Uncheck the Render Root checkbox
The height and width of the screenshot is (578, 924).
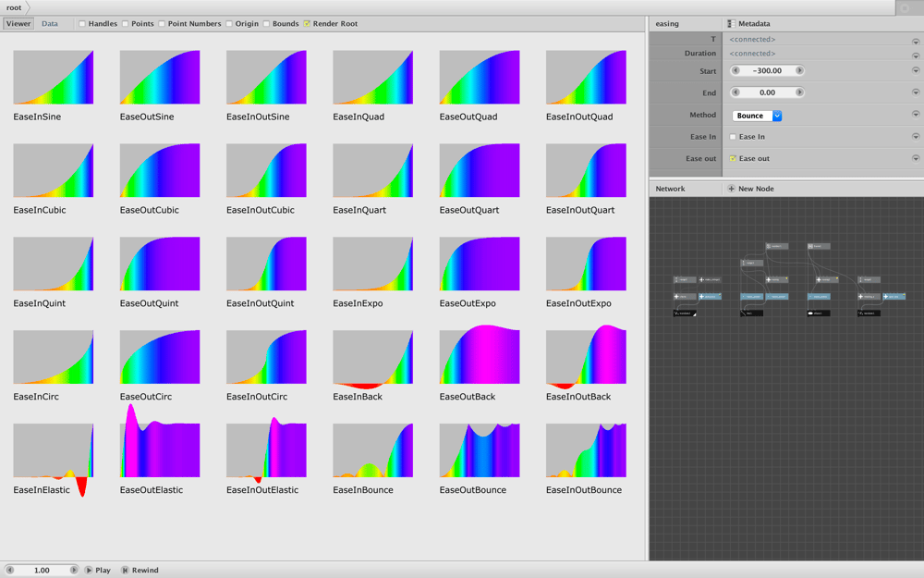tap(307, 24)
